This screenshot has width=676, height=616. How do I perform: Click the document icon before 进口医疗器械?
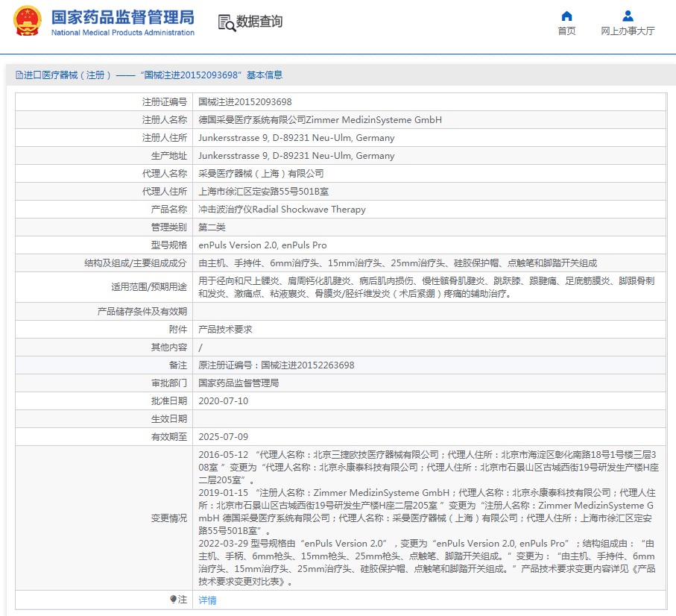19,75
